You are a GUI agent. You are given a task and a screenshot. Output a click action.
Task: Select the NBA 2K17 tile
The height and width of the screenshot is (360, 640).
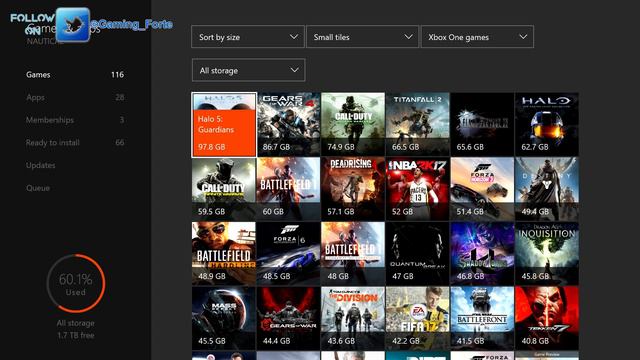point(418,189)
